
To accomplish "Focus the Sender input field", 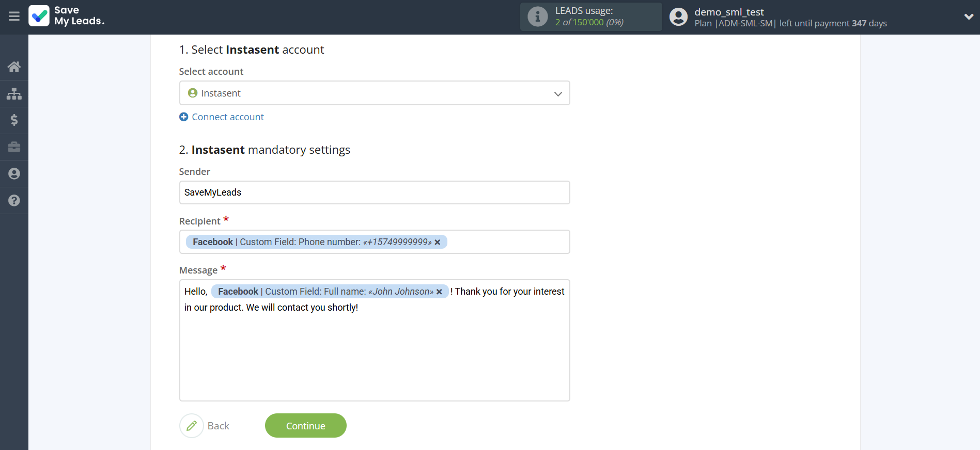I will (374, 192).
